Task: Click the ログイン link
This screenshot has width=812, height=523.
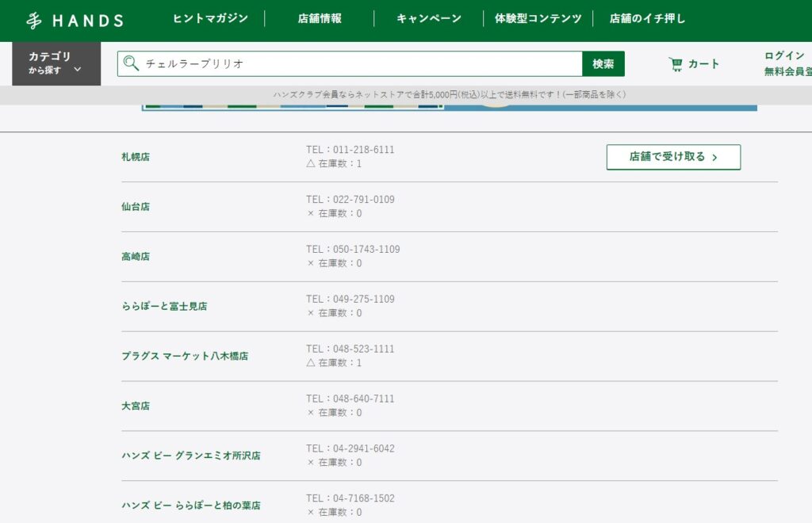Action: [x=784, y=55]
